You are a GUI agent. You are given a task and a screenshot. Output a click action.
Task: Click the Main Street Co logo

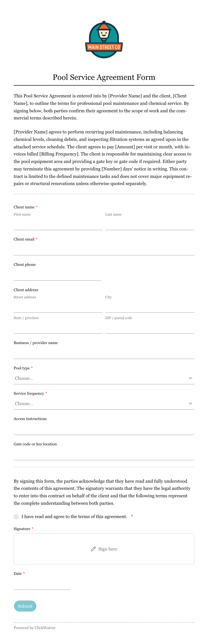[104, 39]
